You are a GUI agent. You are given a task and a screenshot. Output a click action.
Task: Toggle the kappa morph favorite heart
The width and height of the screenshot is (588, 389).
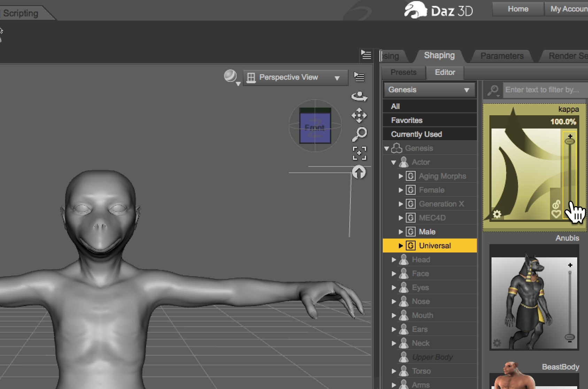(556, 214)
